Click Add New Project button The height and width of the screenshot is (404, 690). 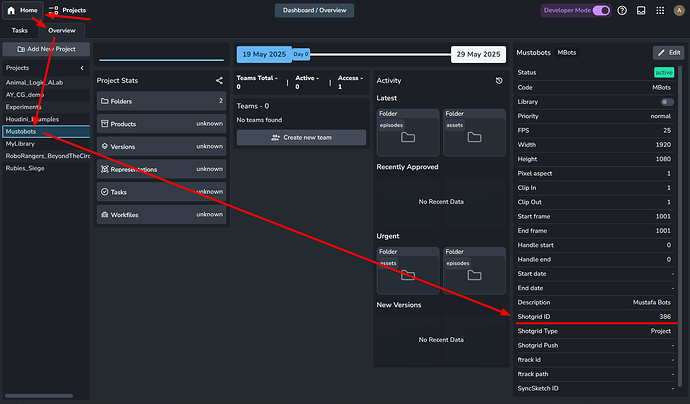coord(46,49)
